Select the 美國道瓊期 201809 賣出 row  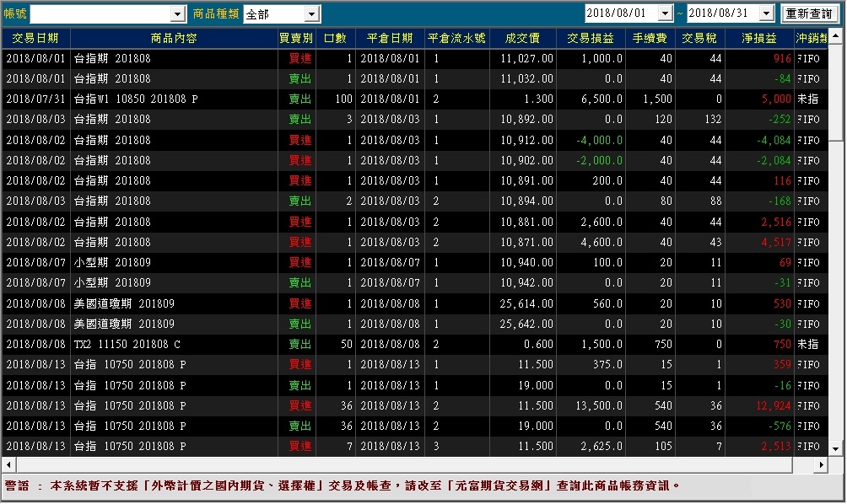(415, 324)
